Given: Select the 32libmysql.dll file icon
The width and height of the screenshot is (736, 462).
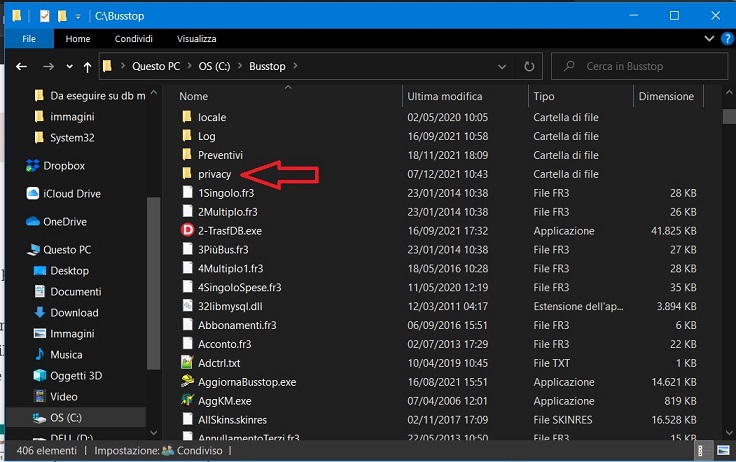Looking at the screenshot, I should click(187, 306).
